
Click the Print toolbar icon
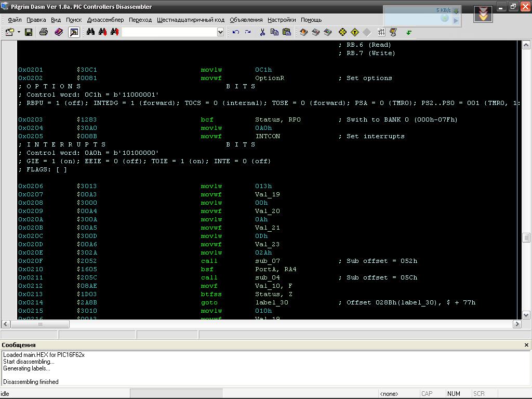pos(44,32)
